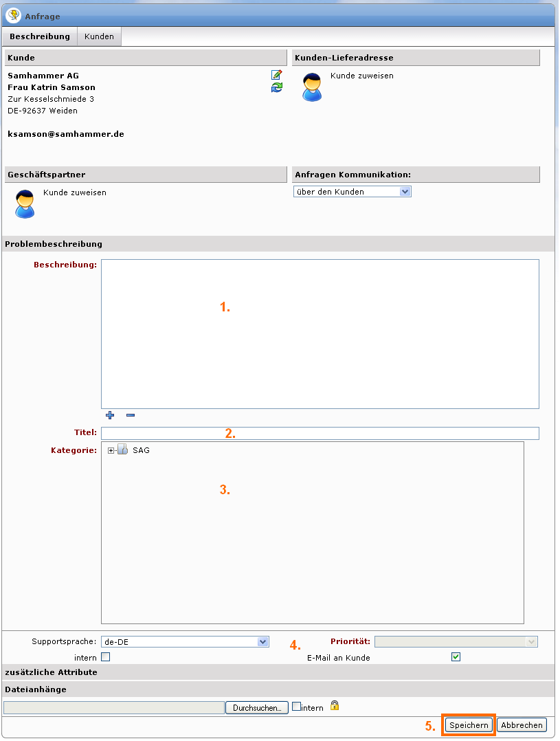This screenshot has width=560, height=741.
Task: Expand the SAG category tree node
Action: (111, 450)
